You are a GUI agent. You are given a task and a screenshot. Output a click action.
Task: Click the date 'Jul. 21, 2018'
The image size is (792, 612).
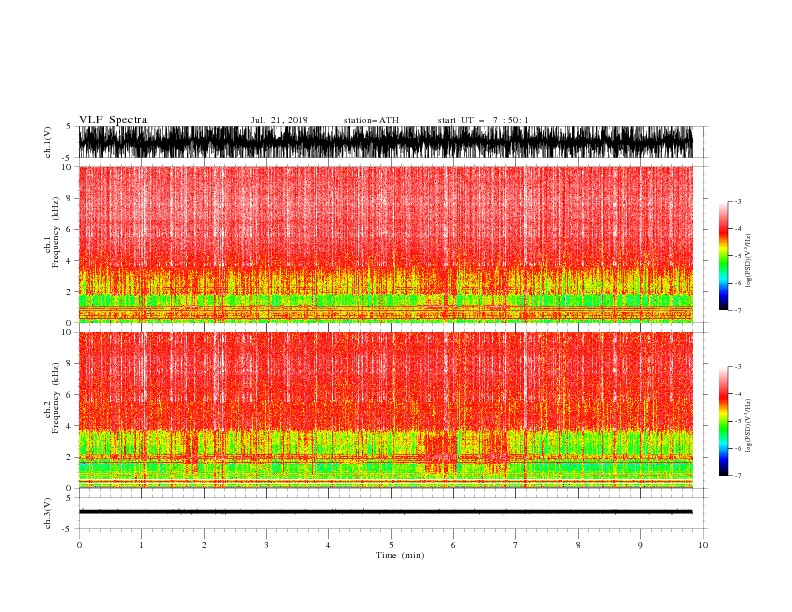[x=279, y=120]
